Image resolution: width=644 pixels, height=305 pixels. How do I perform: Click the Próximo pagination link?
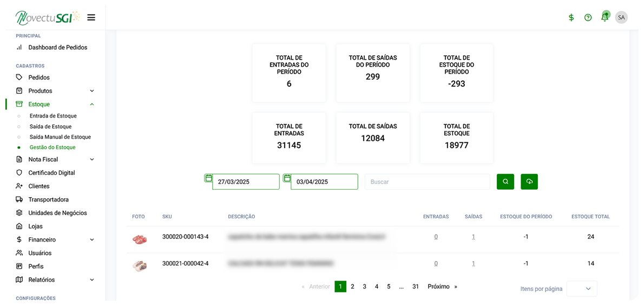438,287
